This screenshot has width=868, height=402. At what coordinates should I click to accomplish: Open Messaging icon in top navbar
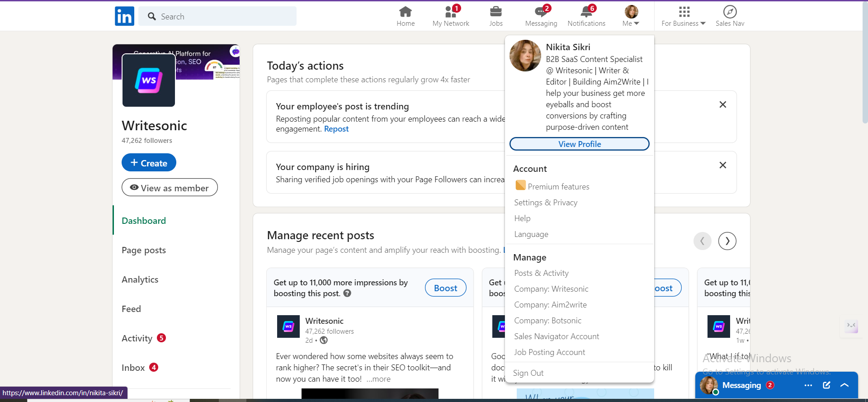[541, 11]
